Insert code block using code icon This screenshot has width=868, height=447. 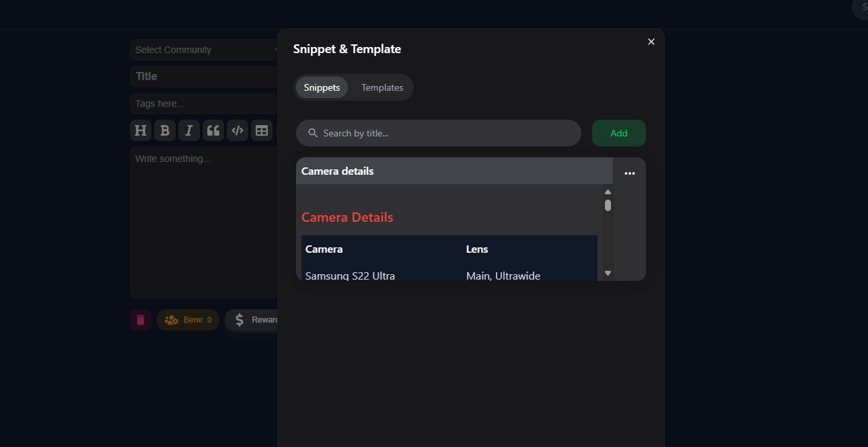click(x=238, y=130)
